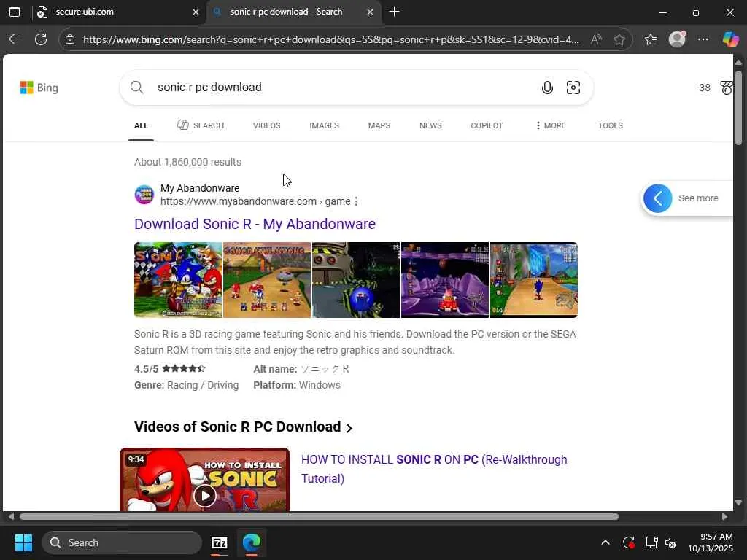Go to the Bing home logo
This screenshot has width=747, height=560.
pos(39,87)
